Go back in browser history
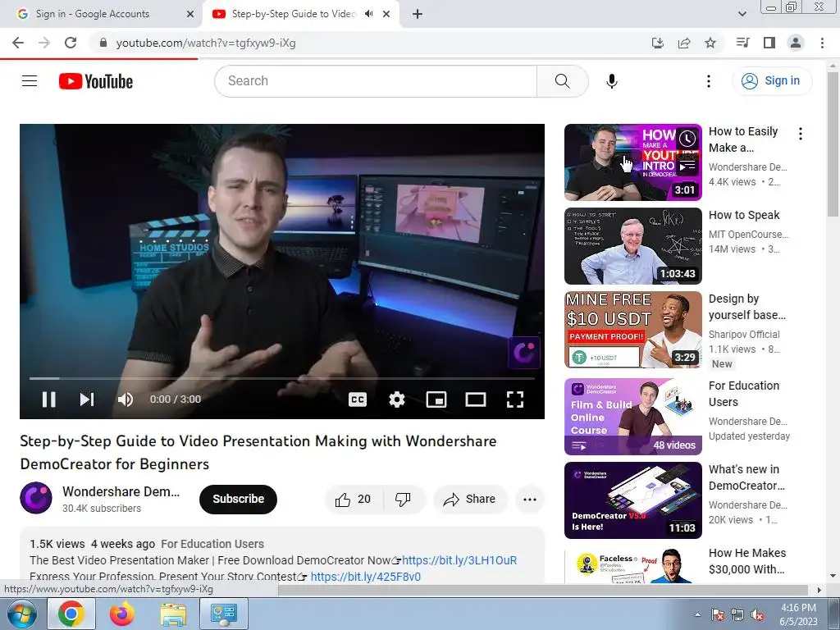The width and height of the screenshot is (840, 630). [18, 43]
